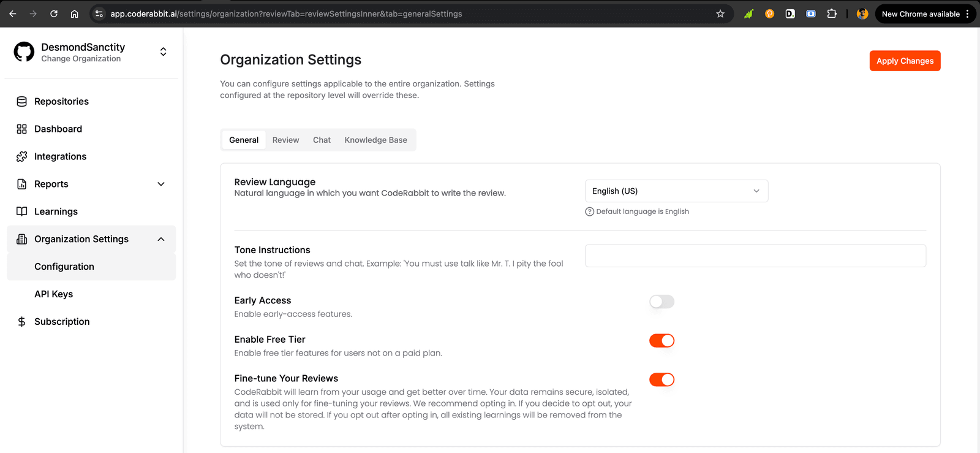Image resolution: width=980 pixels, height=453 pixels.
Task: Expand the Reports submenu chevron
Action: pyautogui.click(x=161, y=185)
